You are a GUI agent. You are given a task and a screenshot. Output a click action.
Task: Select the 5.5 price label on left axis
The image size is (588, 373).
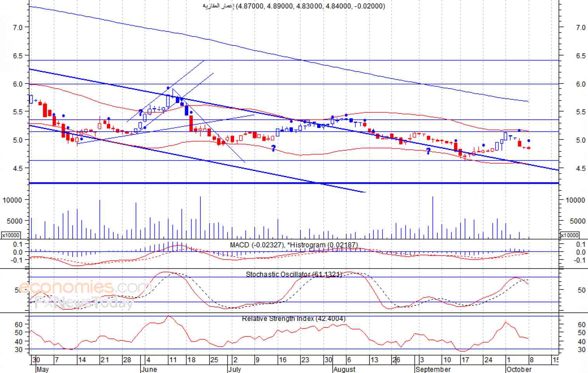click(x=18, y=112)
